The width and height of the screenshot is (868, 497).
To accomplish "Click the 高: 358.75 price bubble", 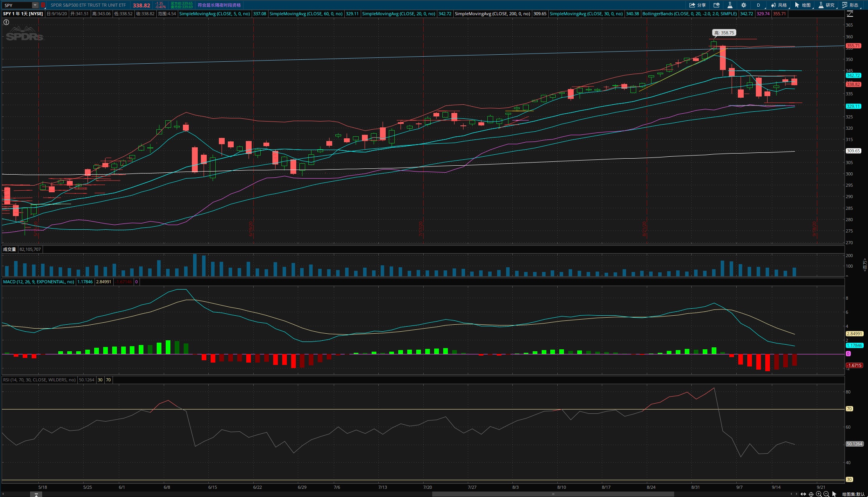I will click(x=724, y=33).
